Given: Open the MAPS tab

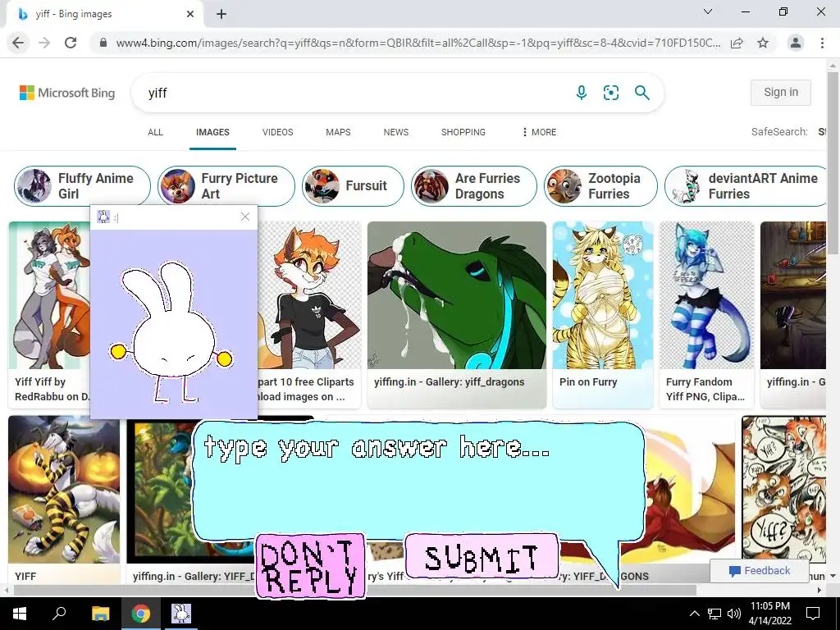Looking at the screenshot, I should [x=338, y=132].
